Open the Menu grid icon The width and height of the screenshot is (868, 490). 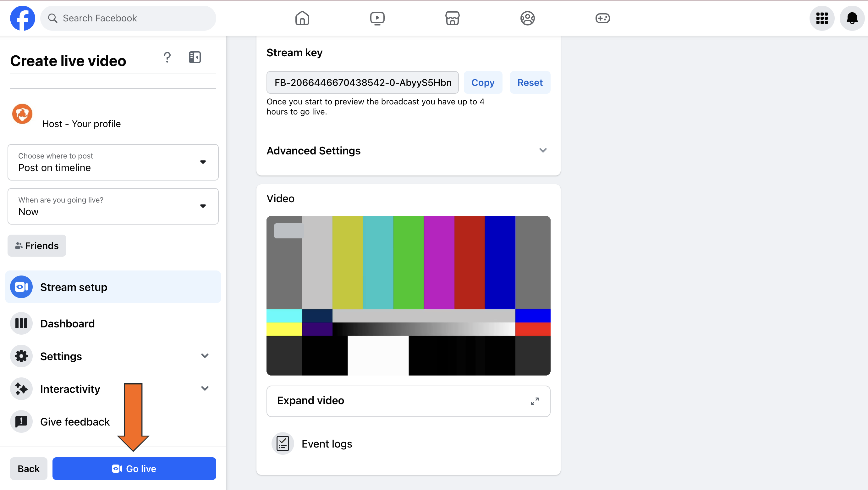(822, 18)
